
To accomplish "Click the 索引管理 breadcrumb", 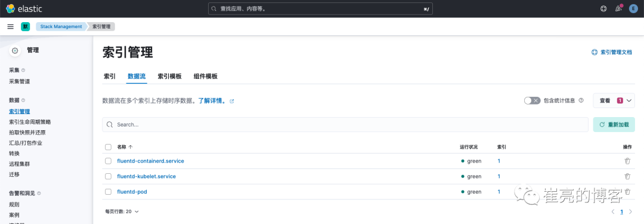I will tap(101, 26).
